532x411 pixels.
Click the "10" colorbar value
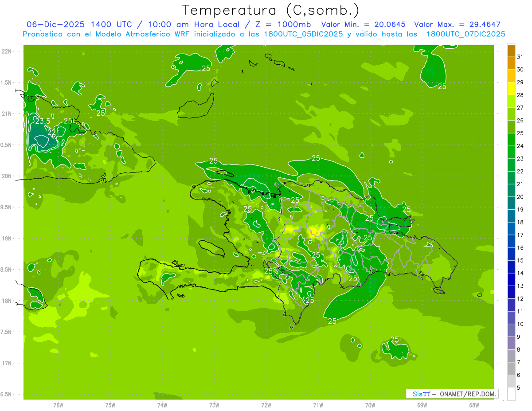[520, 324]
